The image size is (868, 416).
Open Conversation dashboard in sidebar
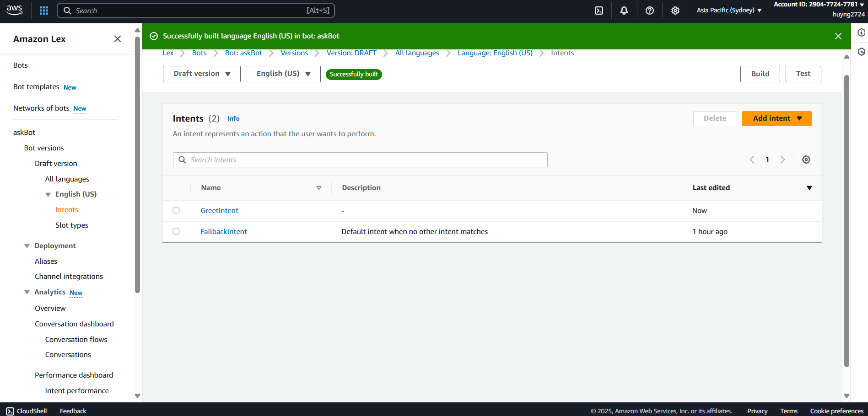pyautogui.click(x=74, y=324)
